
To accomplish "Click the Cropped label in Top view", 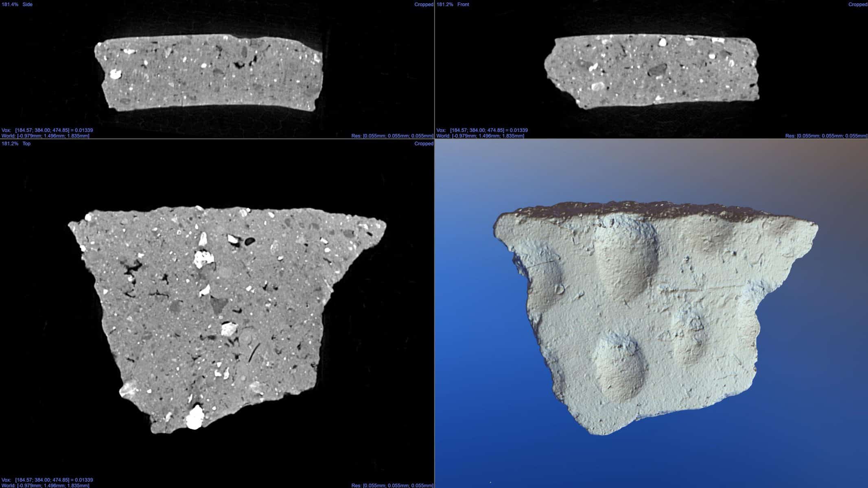I will click(x=424, y=144).
